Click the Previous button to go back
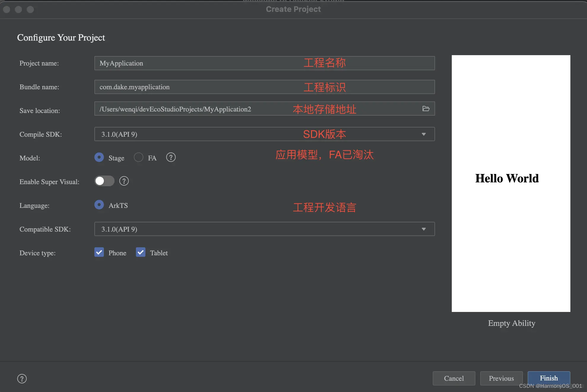587x392 pixels. 501,377
